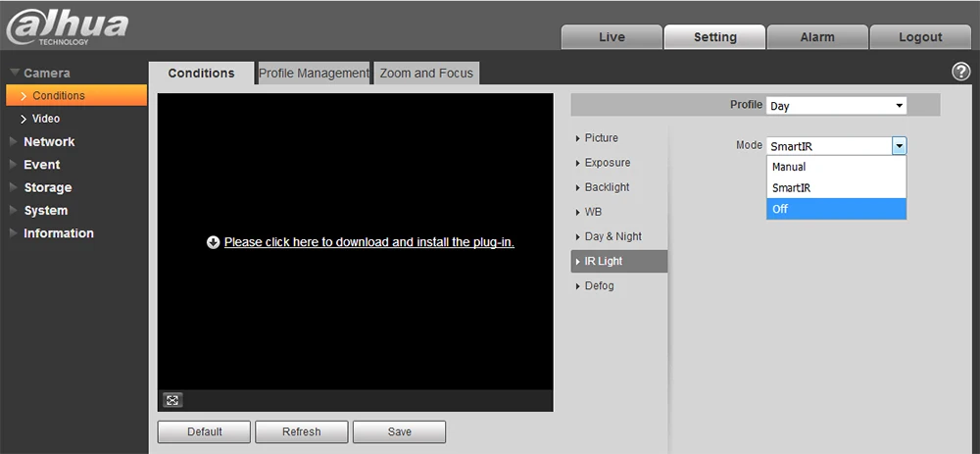This screenshot has height=454, width=980.
Task: Click the Refresh button
Action: (301, 431)
